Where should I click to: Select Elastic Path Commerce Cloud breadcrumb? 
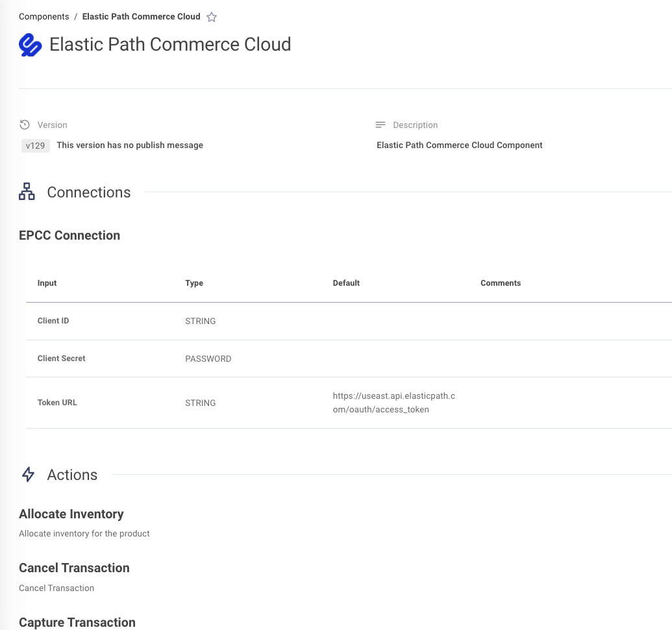pyautogui.click(x=141, y=17)
